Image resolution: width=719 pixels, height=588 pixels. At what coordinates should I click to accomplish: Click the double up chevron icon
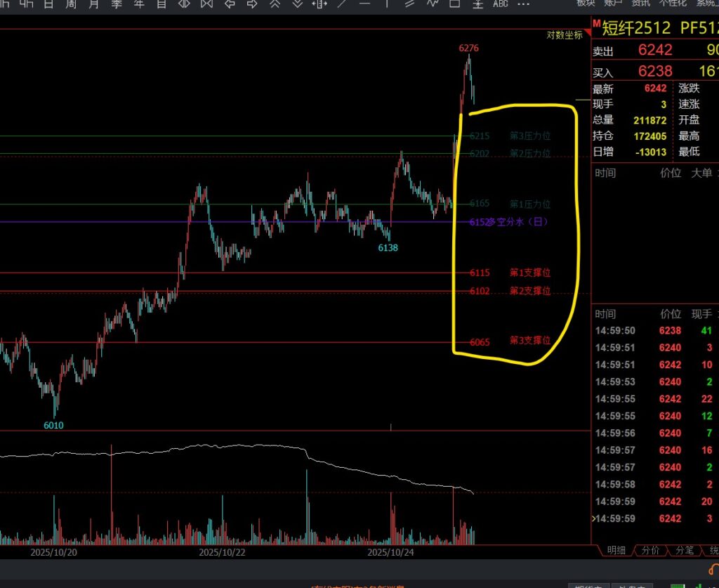tap(275, 4)
